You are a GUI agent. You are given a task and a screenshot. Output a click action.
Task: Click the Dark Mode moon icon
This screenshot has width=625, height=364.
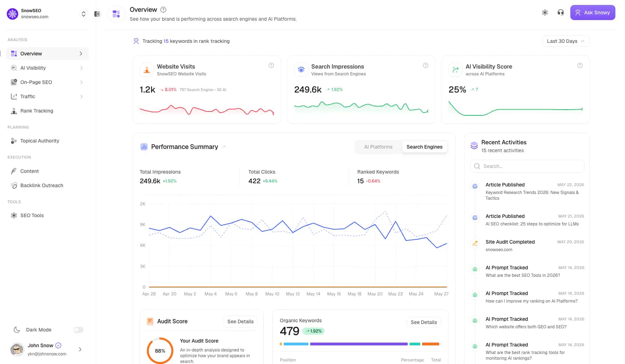point(17,330)
